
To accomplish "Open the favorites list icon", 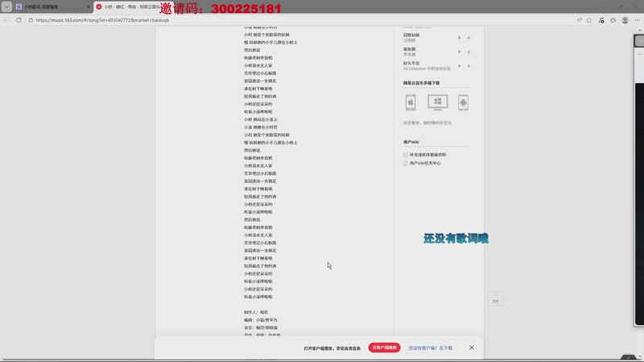I will (x=613, y=20).
